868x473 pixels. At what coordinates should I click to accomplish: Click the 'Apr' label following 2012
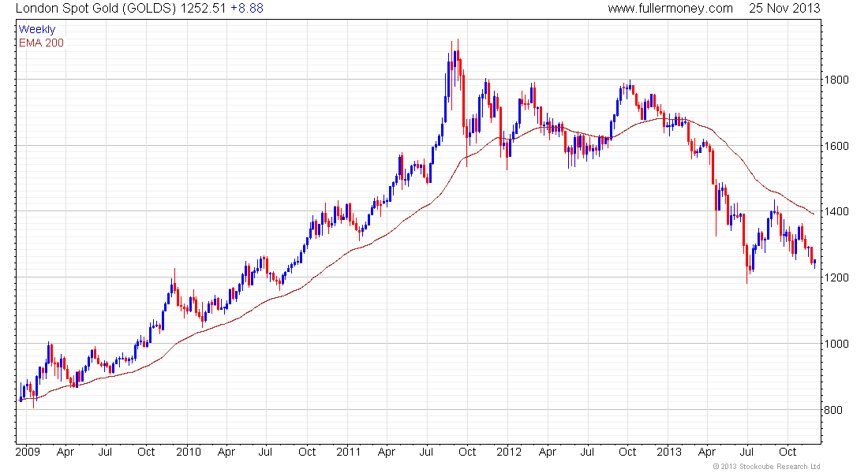point(548,453)
